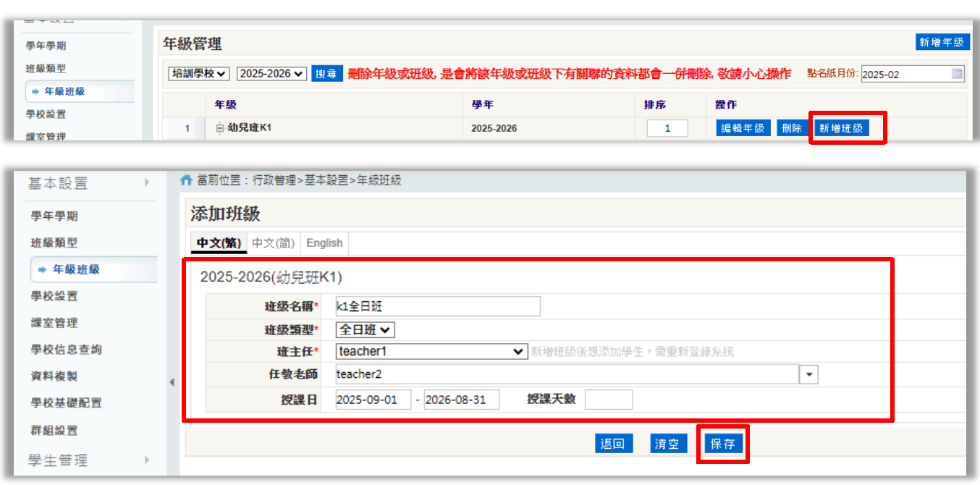The image size is (980, 485).
Task: Collapse the sidebar using the left arrow handle
Action: tap(172, 382)
